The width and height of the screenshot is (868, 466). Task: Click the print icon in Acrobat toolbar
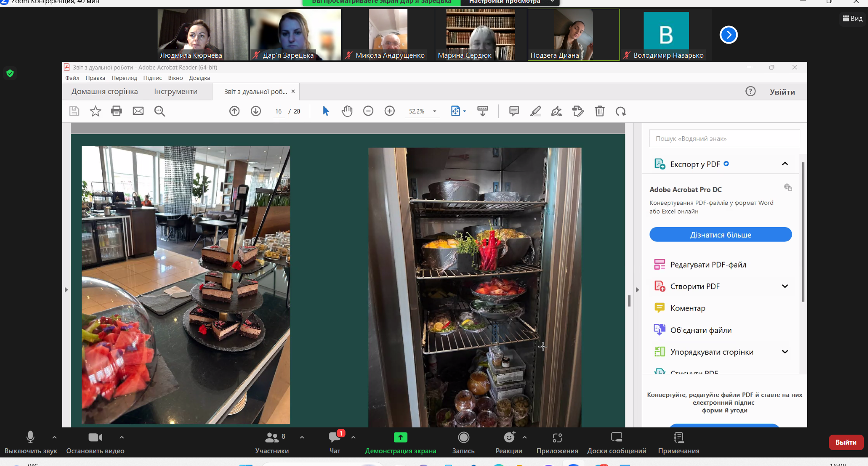point(117,111)
